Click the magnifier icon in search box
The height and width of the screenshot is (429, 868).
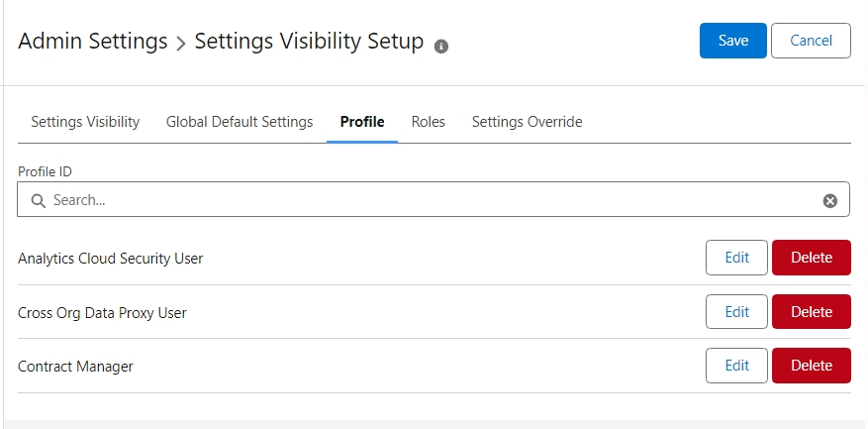tap(39, 200)
